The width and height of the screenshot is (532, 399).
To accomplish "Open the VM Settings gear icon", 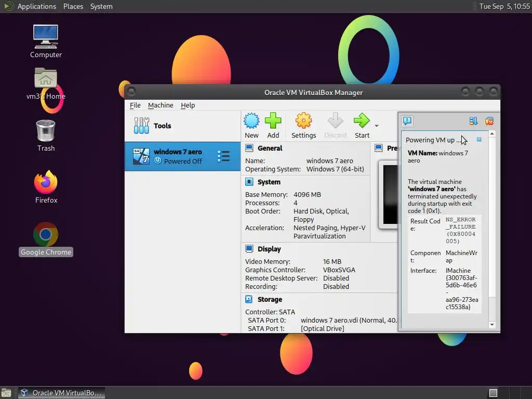I will pyautogui.click(x=303, y=121).
